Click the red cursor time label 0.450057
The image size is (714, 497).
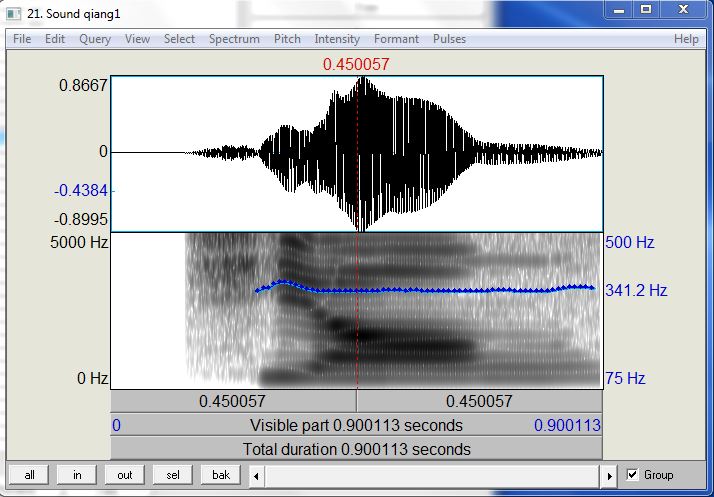(x=356, y=64)
